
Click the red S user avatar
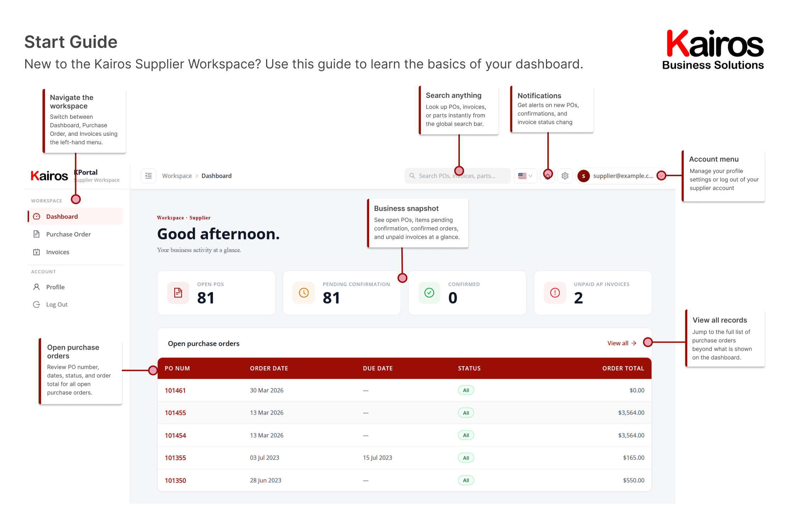pos(583,176)
